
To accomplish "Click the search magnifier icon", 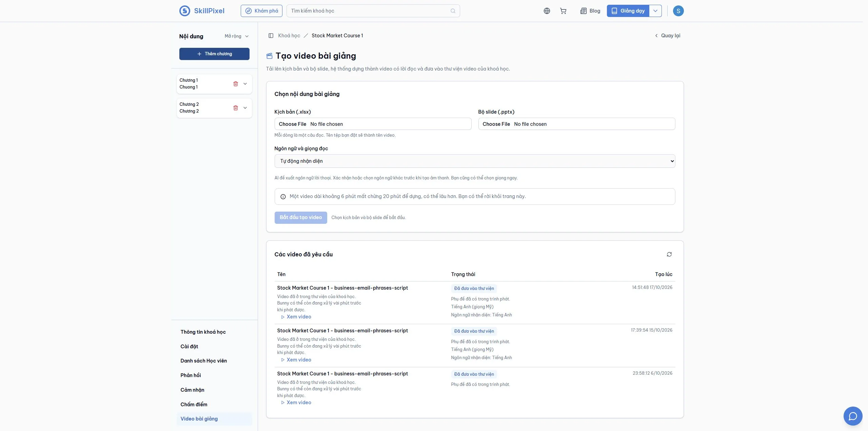I will [x=453, y=11].
